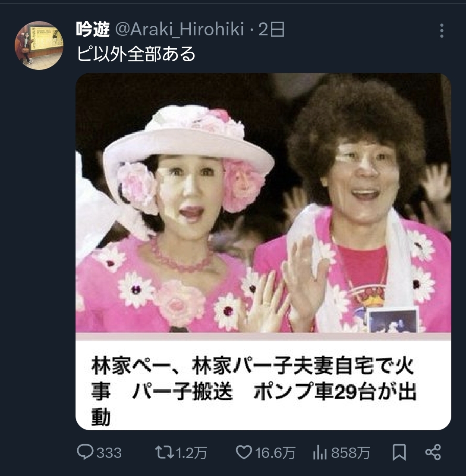
Task: Like the post with the heart icon
Action: tap(244, 452)
